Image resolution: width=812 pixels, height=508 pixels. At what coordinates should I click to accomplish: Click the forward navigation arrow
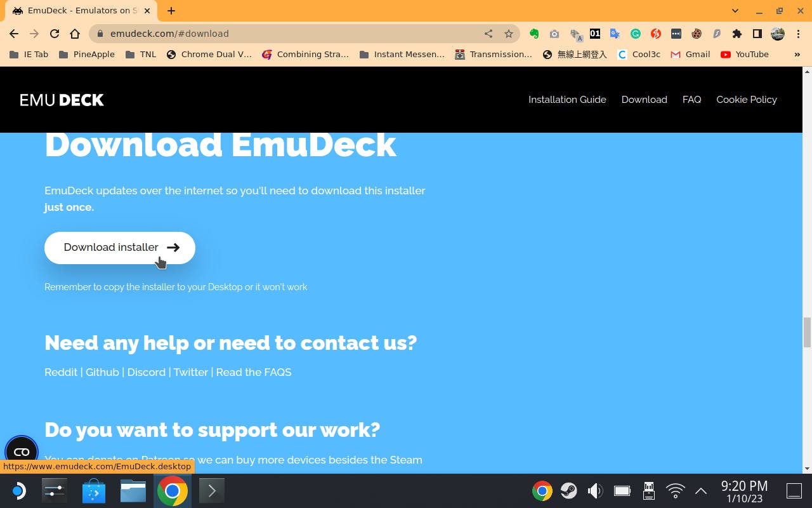point(34,34)
